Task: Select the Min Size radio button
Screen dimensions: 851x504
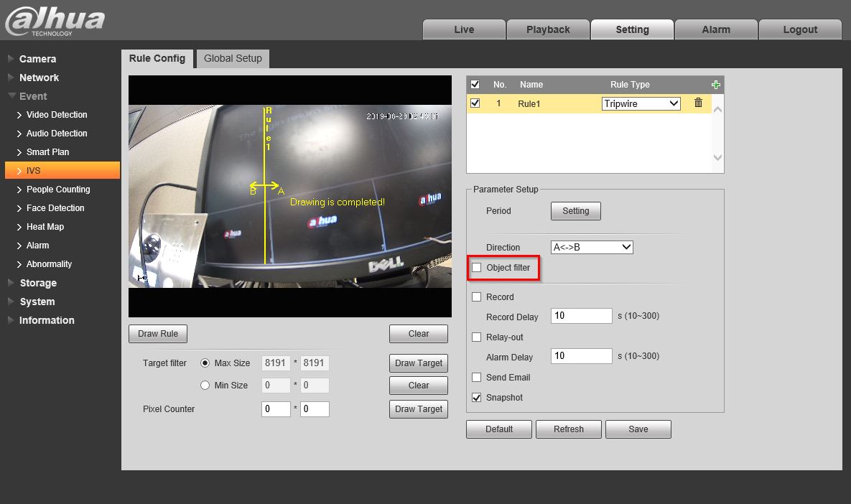Action: [205, 386]
